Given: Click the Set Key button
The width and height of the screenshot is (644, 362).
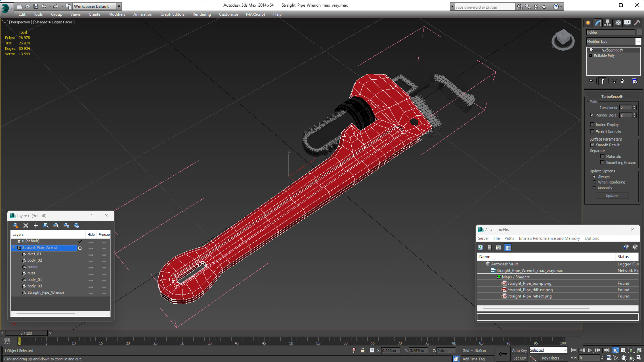Looking at the screenshot, I should (519, 358).
